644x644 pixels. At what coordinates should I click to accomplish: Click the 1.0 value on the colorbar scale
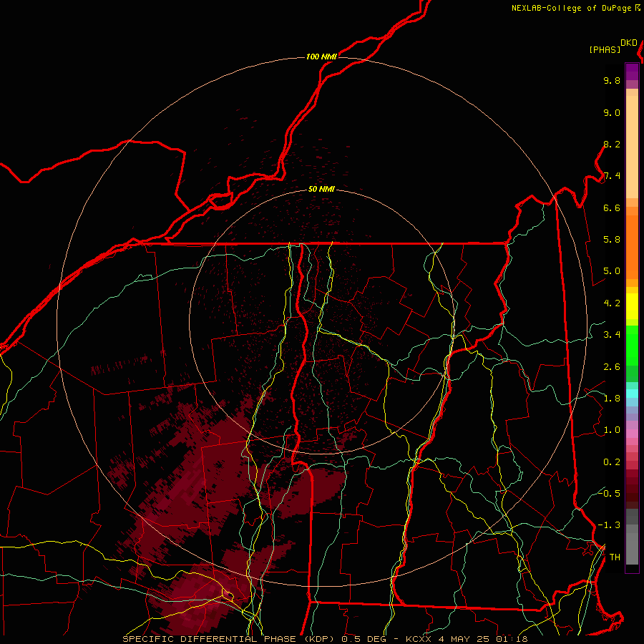(x=612, y=430)
